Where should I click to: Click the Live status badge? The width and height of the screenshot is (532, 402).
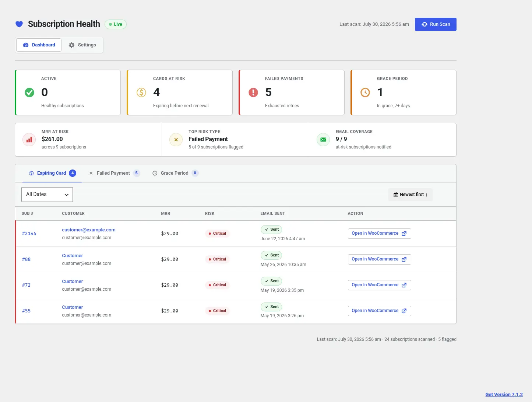pyautogui.click(x=116, y=24)
